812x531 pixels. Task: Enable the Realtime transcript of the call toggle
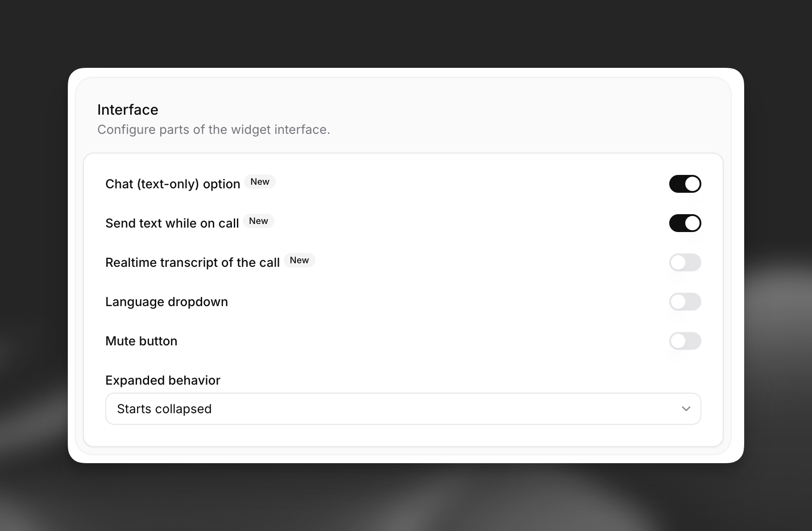(685, 262)
